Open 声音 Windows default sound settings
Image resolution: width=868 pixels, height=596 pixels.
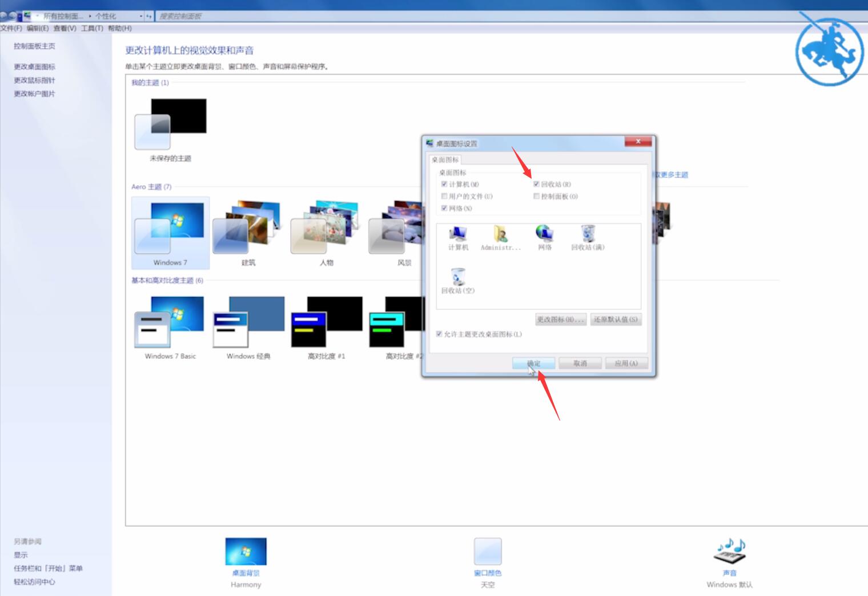click(x=729, y=563)
